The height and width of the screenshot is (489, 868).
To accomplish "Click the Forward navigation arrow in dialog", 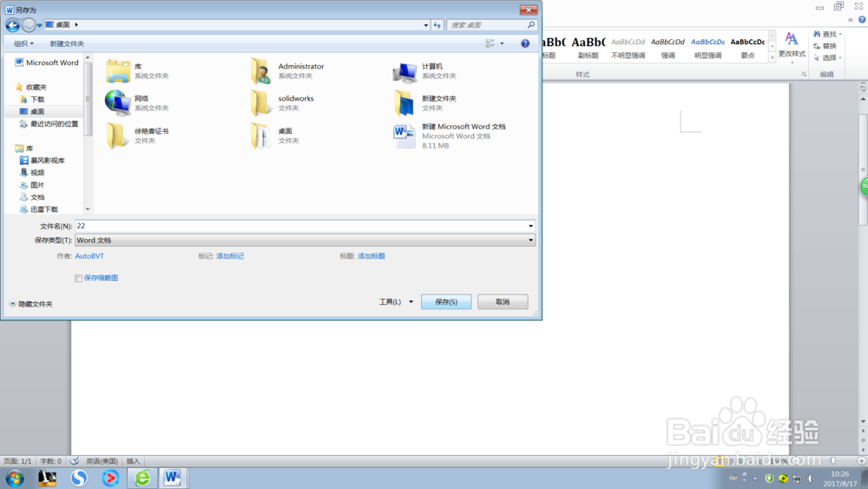I will (29, 25).
